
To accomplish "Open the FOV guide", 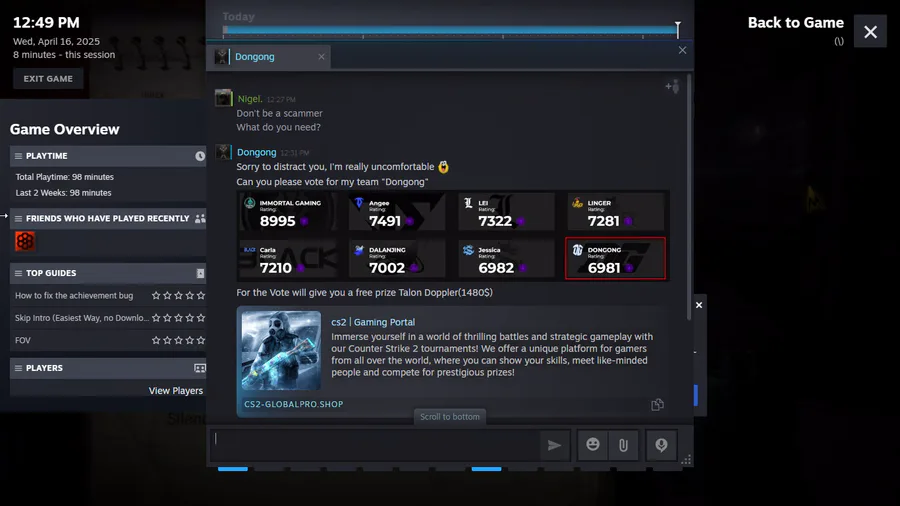I will [23, 340].
